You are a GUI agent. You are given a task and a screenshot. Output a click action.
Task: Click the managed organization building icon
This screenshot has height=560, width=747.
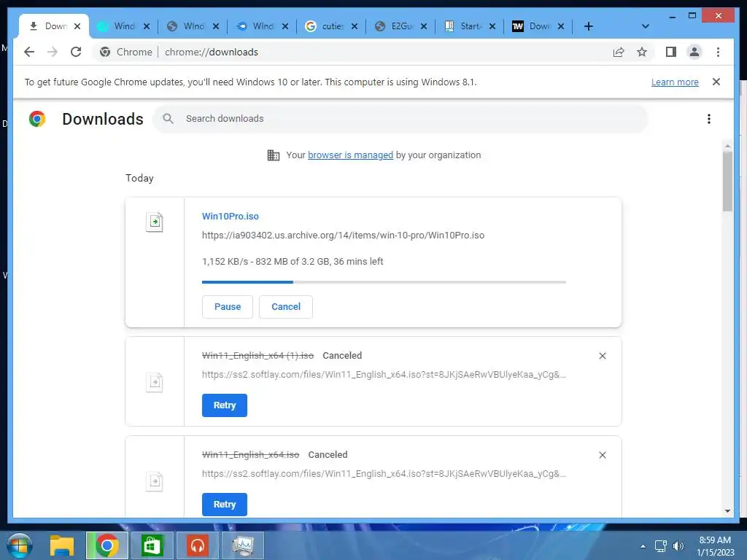tap(273, 155)
